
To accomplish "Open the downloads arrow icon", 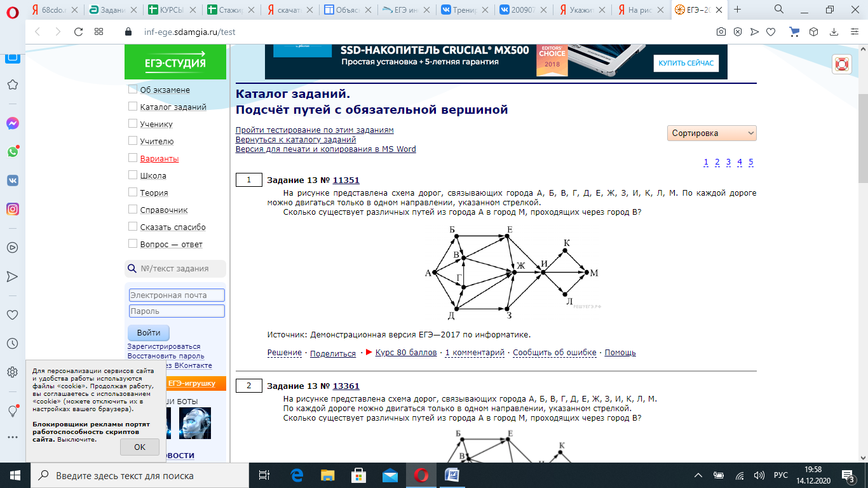I will 833,32.
